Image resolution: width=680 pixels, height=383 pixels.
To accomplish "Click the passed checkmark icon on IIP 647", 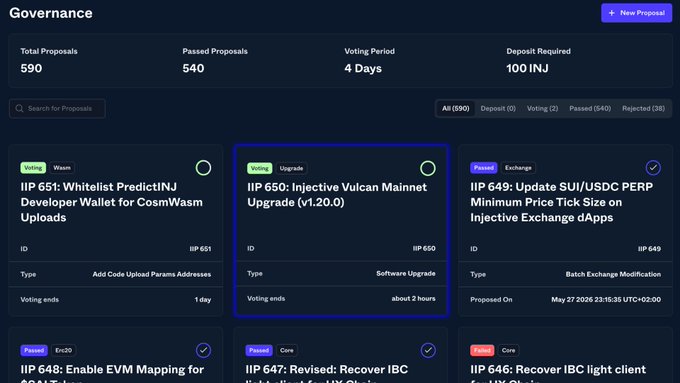I will (x=428, y=350).
